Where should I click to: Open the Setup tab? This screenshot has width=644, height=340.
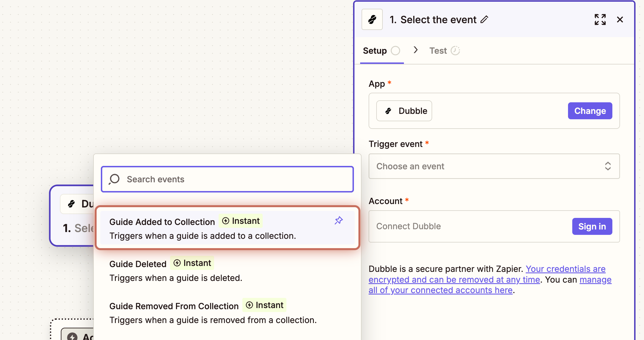[382, 51]
